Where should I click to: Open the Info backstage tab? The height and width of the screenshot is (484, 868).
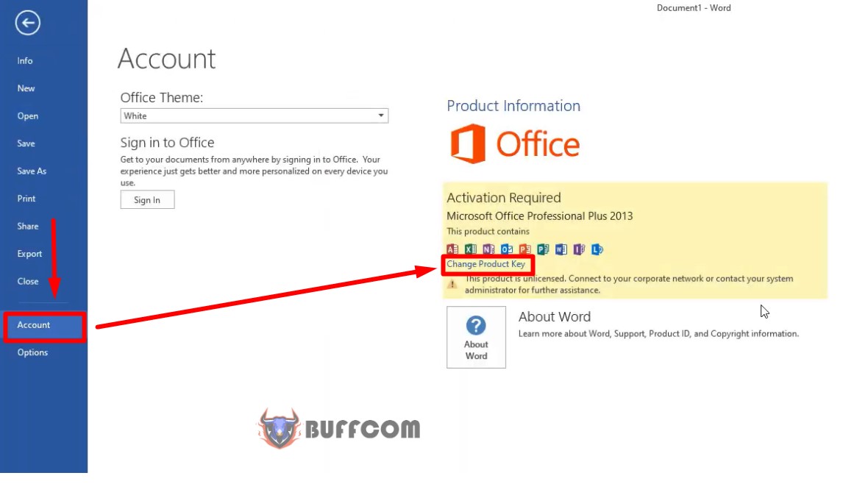click(25, 61)
